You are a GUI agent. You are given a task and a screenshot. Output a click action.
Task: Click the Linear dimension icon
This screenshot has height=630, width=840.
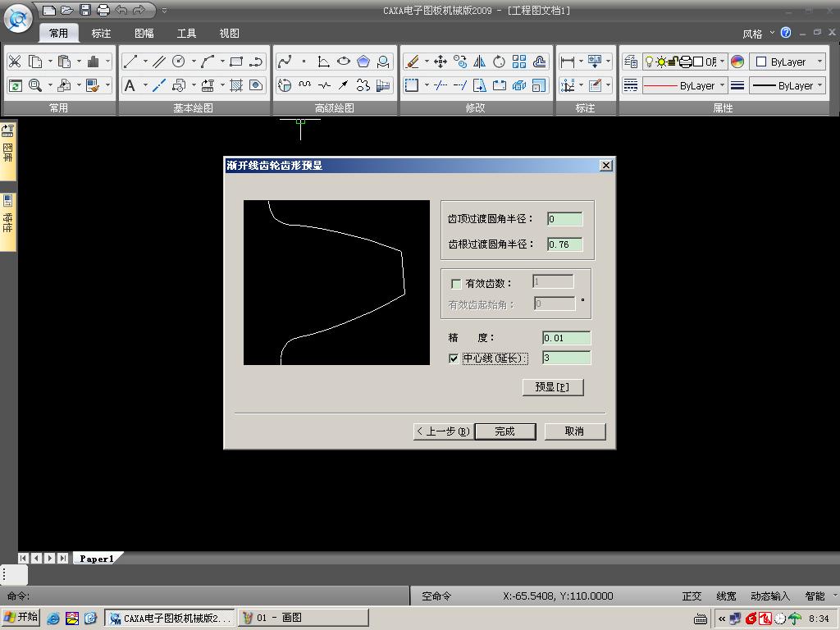[x=568, y=62]
